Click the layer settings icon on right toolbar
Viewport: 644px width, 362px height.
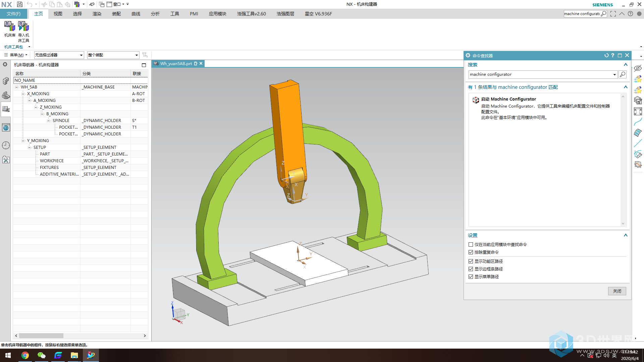(x=638, y=100)
